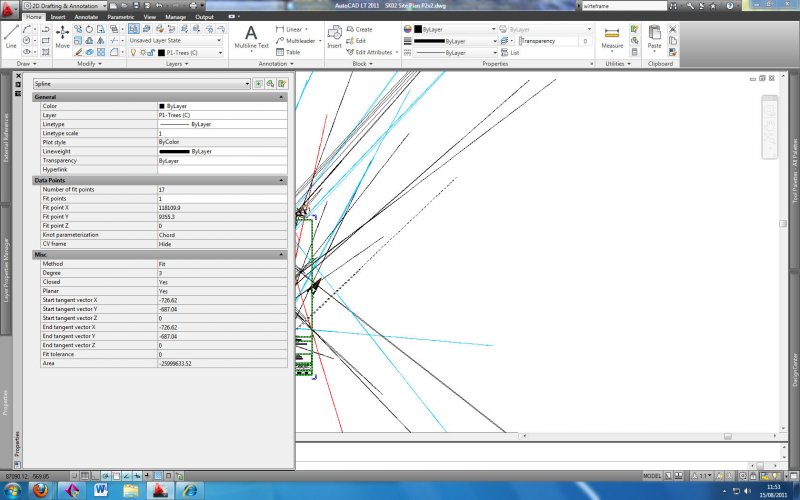This screenshot has height=500, width=800.
Task: Click the wireframe search input field
Action: pos(624,6)
